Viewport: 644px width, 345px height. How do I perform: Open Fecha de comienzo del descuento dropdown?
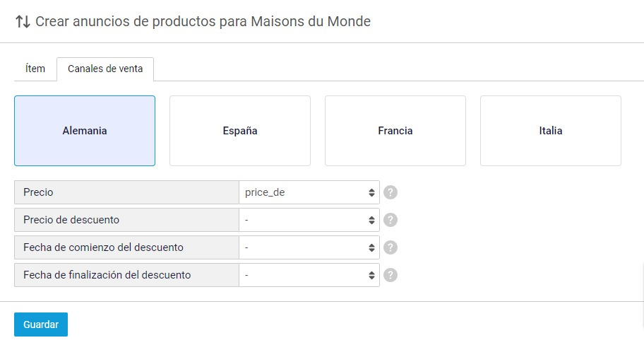(x=309, y=247)
